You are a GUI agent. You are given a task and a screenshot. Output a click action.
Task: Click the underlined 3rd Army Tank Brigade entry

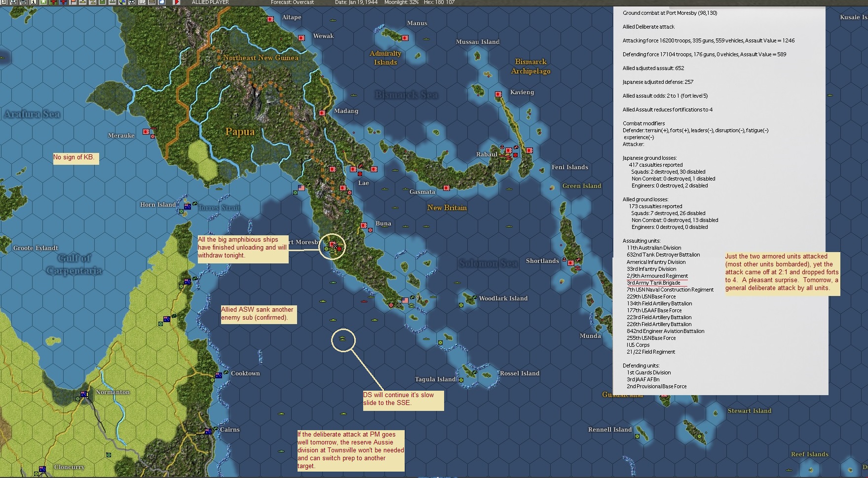coord(653,283)
